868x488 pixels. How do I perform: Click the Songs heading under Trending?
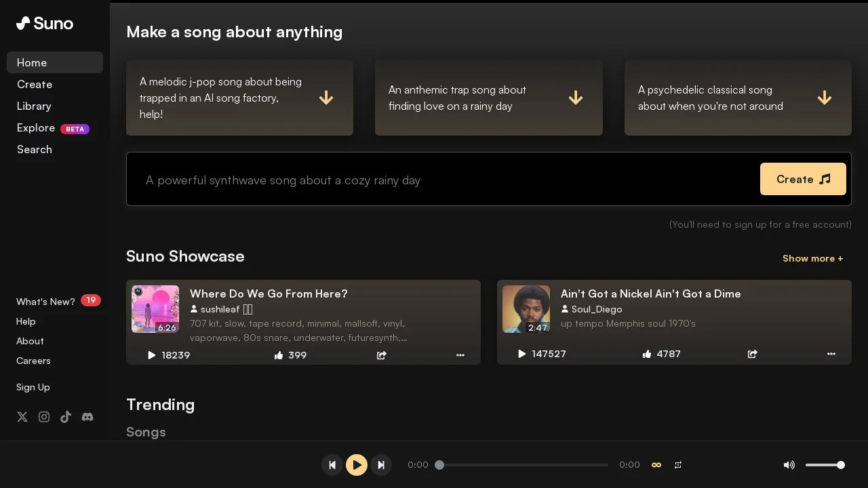(146, 432)
